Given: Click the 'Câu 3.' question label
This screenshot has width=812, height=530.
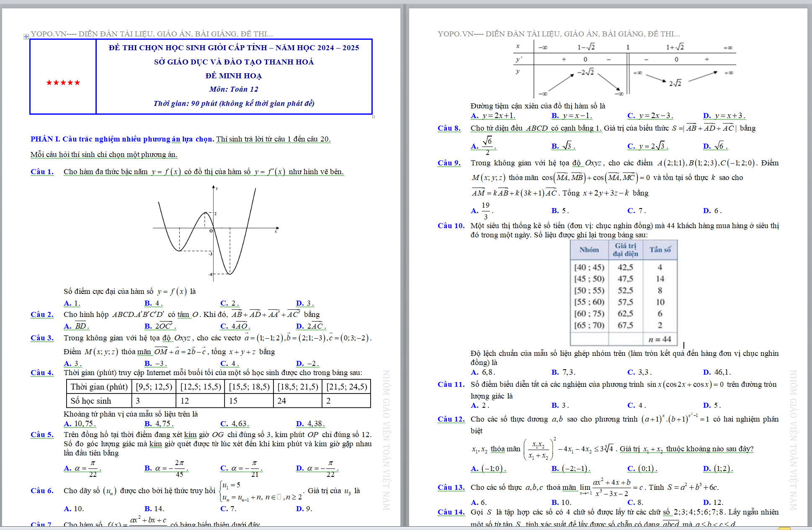Looking at the screenshot, I should [42, 338].
